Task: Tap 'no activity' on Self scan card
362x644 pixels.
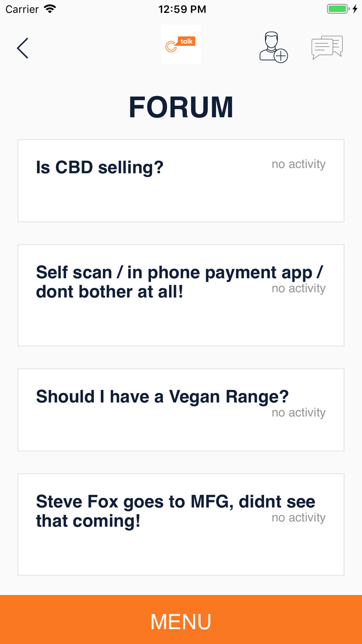Action: click(299, 288)
